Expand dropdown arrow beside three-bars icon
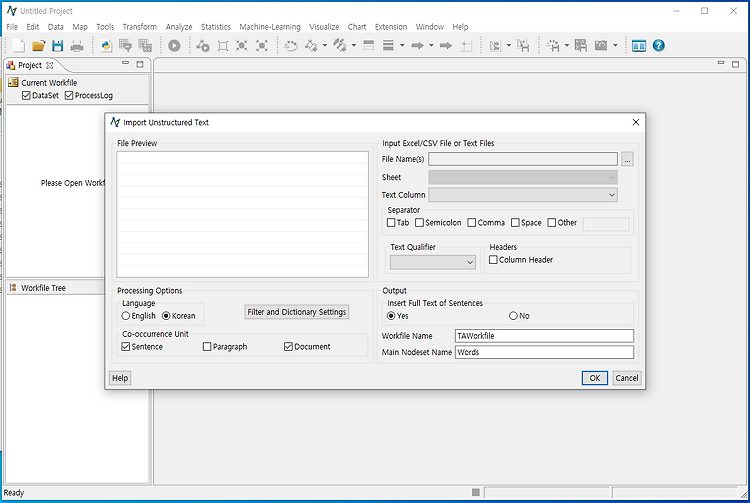This screenshot has height=503, width=750. pos(402,46)
